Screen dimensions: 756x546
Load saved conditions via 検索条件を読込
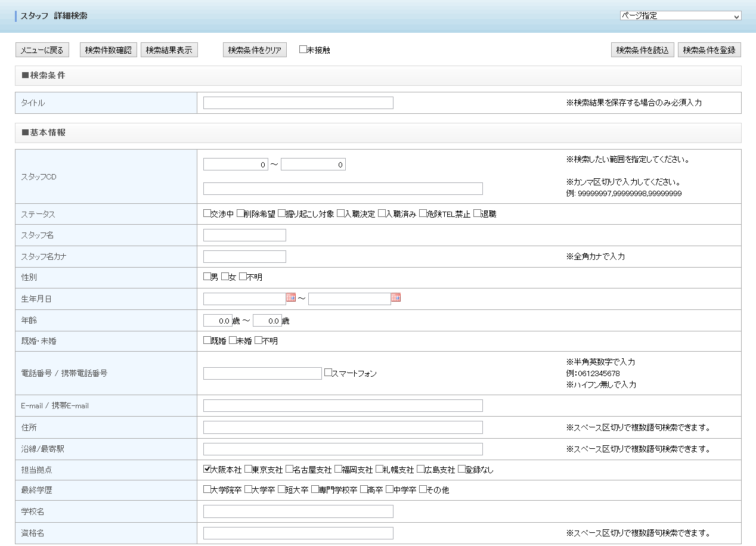click(643, 50)
